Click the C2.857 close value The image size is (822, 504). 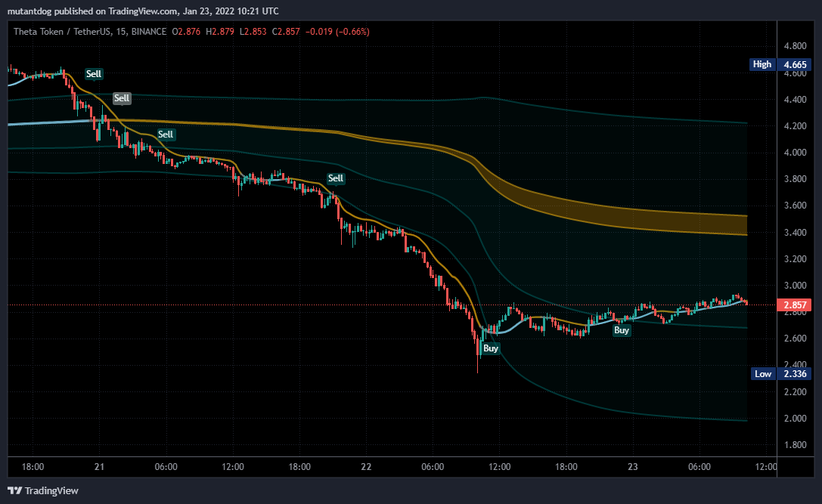point(286,32)
